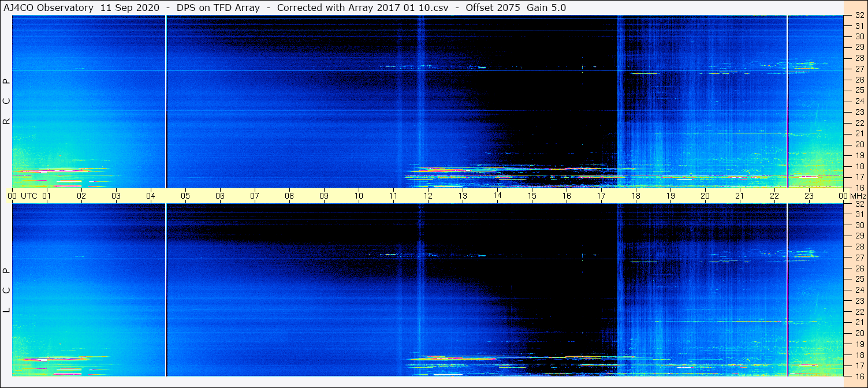Select the 08 hour mark on time axis

tap(289, 196)
